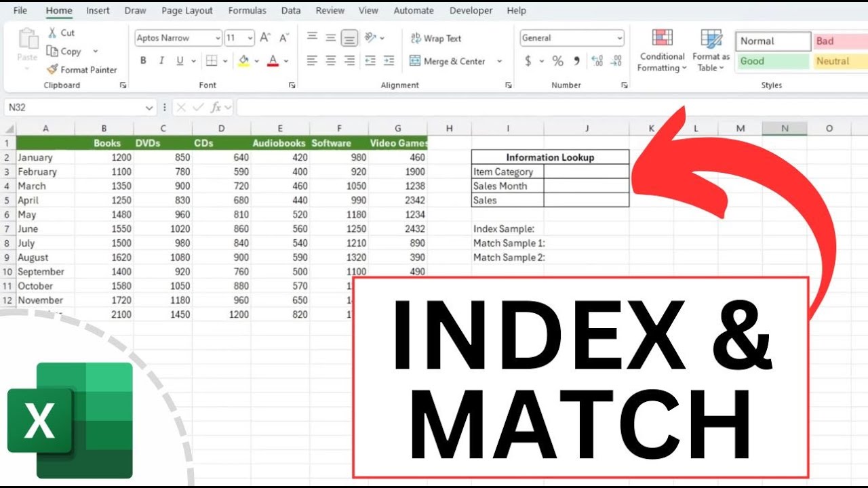
Task: Switch to the Formulas tab
Action: [247, 10]
